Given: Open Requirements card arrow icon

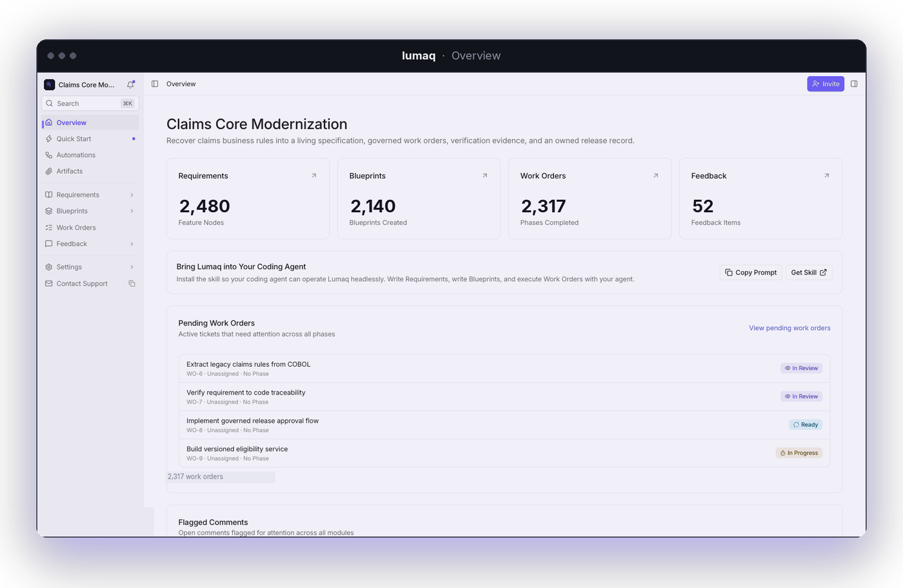Looking at the screenshot, I should coord(314,175).
